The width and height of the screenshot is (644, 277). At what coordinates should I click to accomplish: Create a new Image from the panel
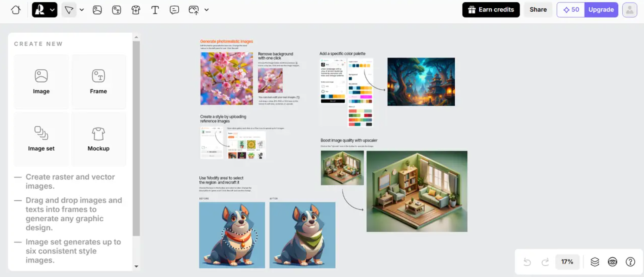[x=41, y=81]
